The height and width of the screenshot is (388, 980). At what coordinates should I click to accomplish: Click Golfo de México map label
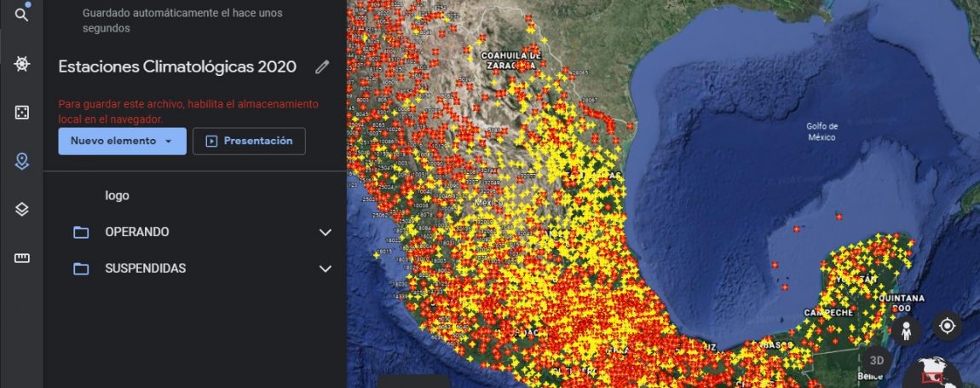point(821,131)
